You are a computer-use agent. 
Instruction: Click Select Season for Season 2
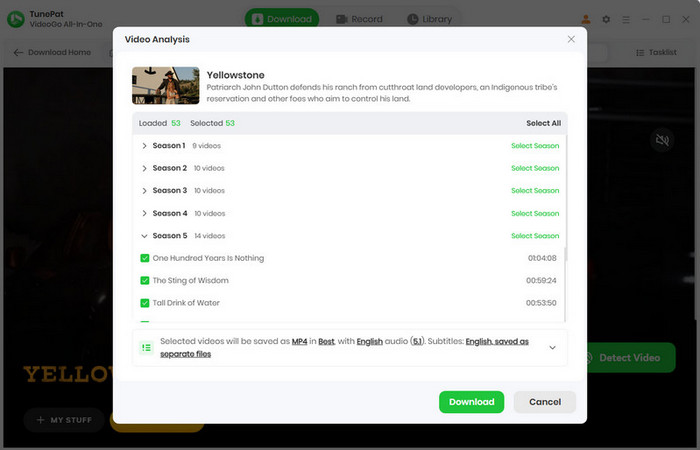(x=535, y=168)
